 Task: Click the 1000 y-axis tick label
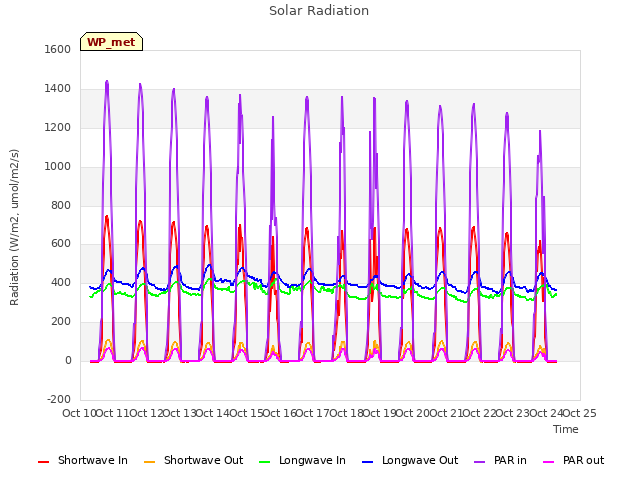click(58, 167)
